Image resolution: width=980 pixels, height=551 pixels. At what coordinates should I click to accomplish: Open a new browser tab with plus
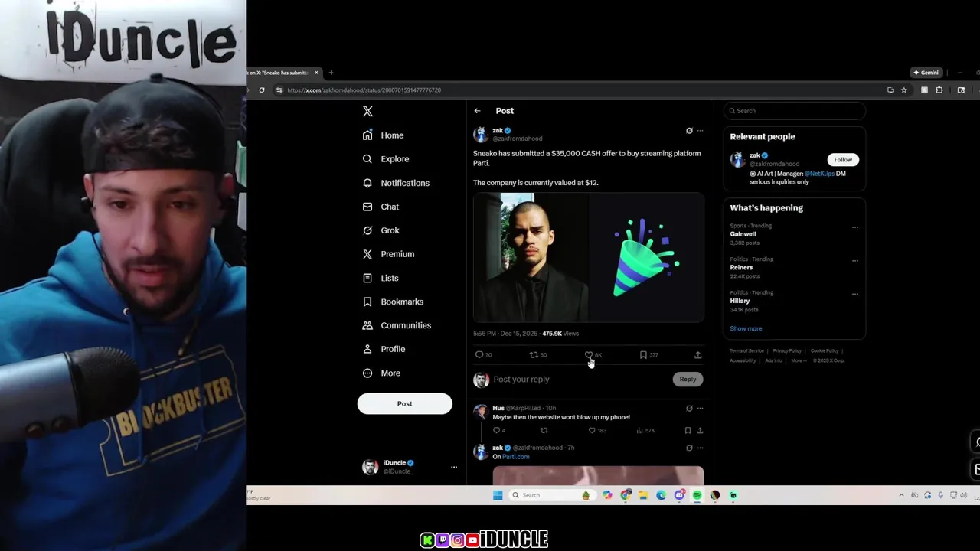coord(331,73)
